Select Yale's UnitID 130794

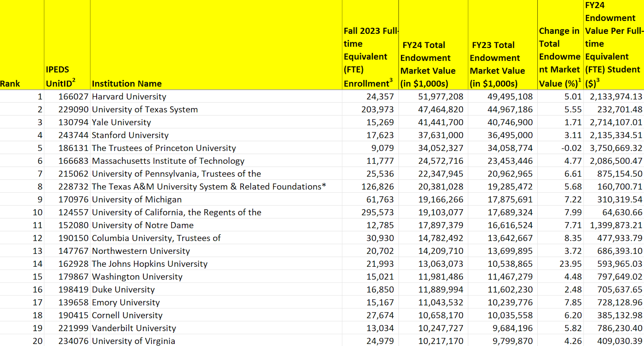[x=67, y=122]
